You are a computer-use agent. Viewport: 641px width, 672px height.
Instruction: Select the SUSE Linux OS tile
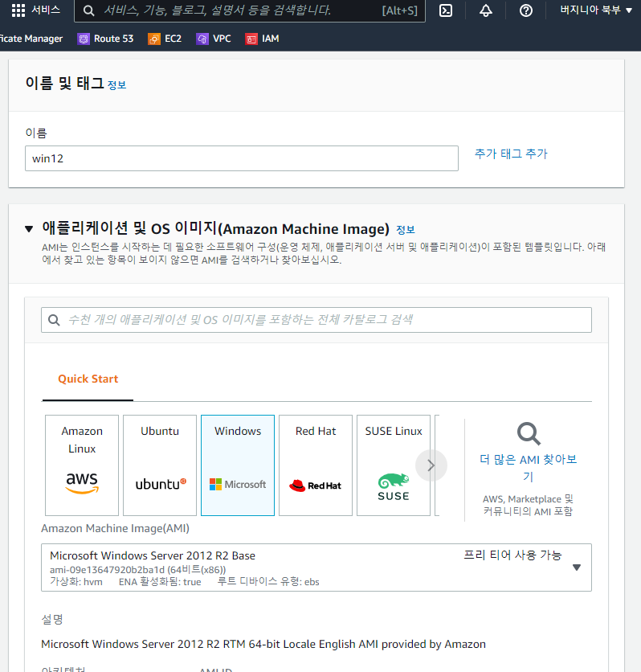click(x=394, y=465)
